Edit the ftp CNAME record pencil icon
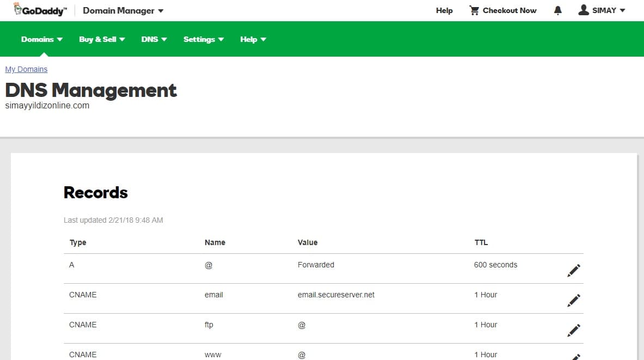The height and width of the screenshot is (360, 644). coord(574,330)
